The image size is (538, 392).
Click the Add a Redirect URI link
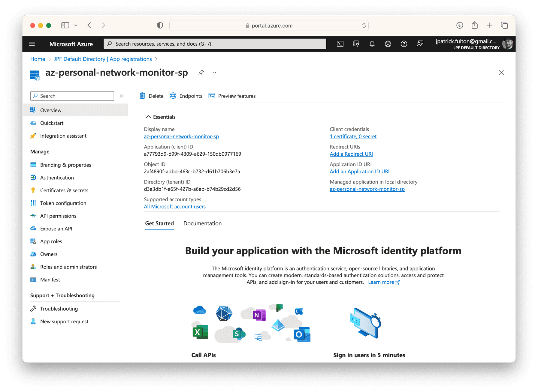click(x=351, y=154)
